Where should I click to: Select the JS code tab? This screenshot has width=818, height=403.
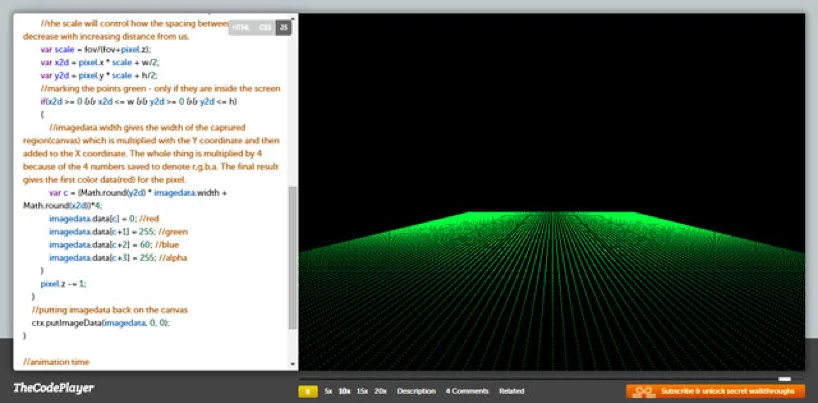click(x=284, y=28)
